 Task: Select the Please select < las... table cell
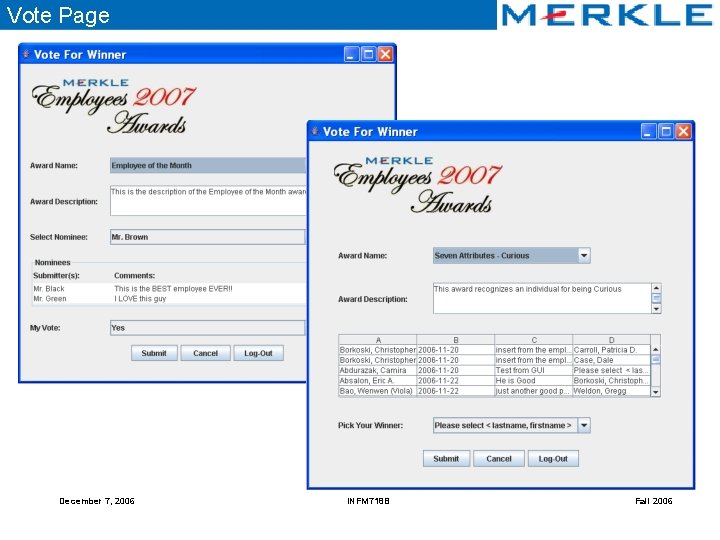click(x=612, y=370)
